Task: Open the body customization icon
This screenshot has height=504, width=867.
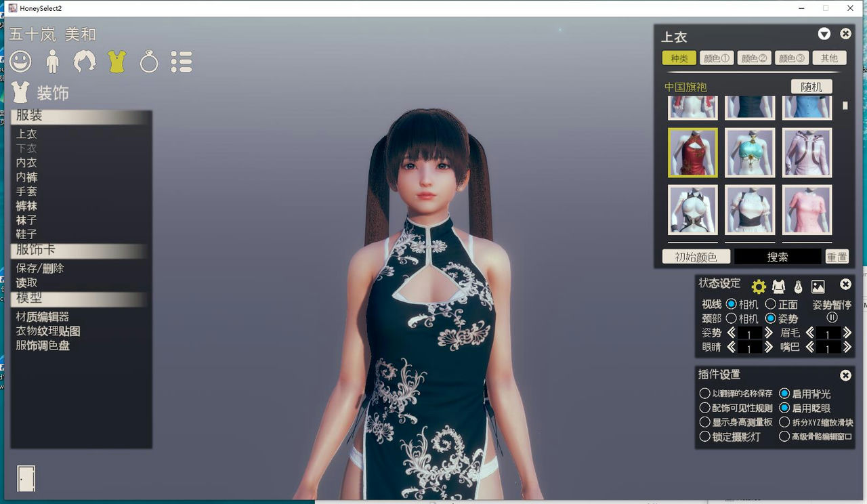Action: 53,62
